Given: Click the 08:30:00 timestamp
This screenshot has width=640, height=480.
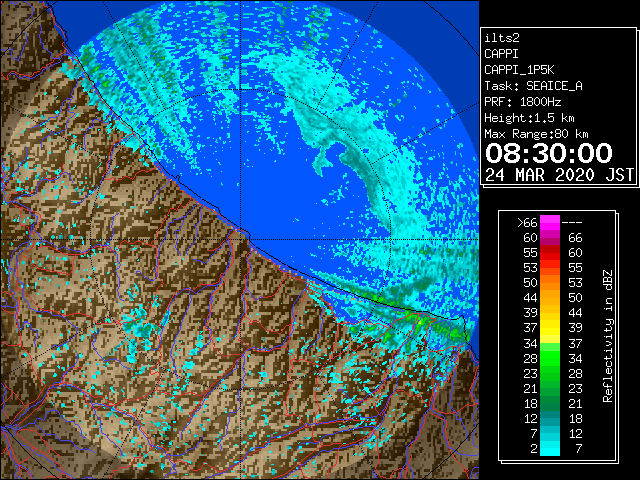Looking at the screenshot, I should pos(549,153).
